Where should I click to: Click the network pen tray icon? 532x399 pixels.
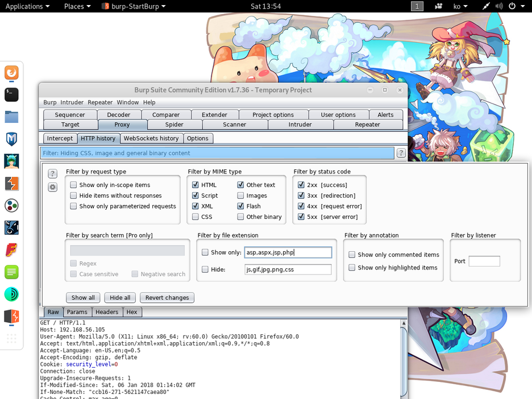[486, 6]
